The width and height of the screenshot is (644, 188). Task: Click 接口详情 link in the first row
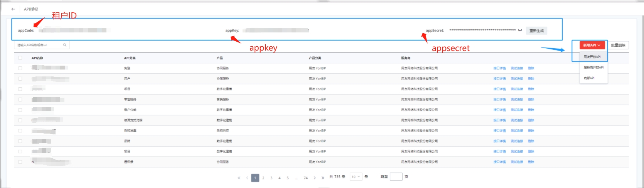point(499,68)
